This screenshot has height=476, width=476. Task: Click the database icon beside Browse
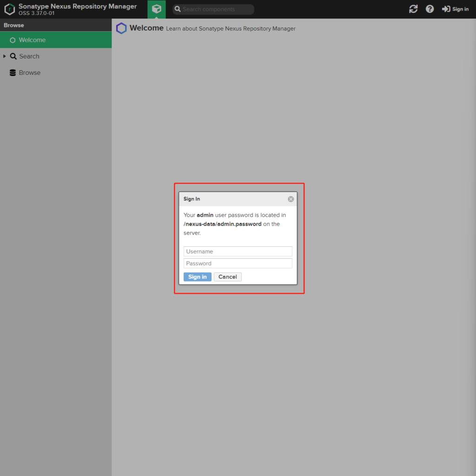pyautogui.click(x=13, y=73)
